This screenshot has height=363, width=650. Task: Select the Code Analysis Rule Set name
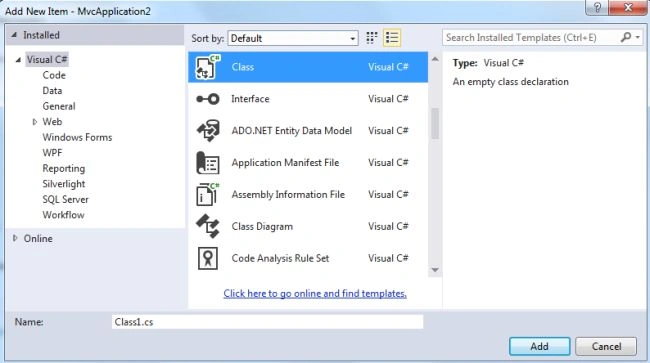coord(280,259)
